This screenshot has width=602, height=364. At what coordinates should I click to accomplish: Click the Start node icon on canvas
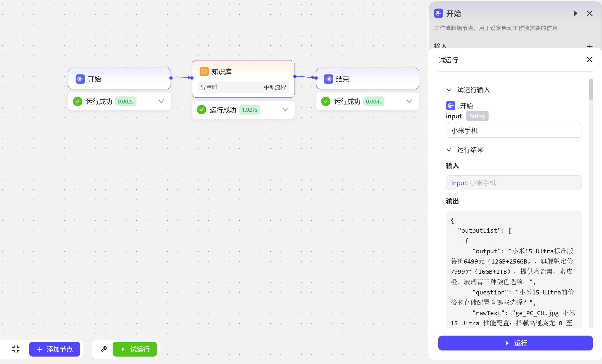coord(80,79)
